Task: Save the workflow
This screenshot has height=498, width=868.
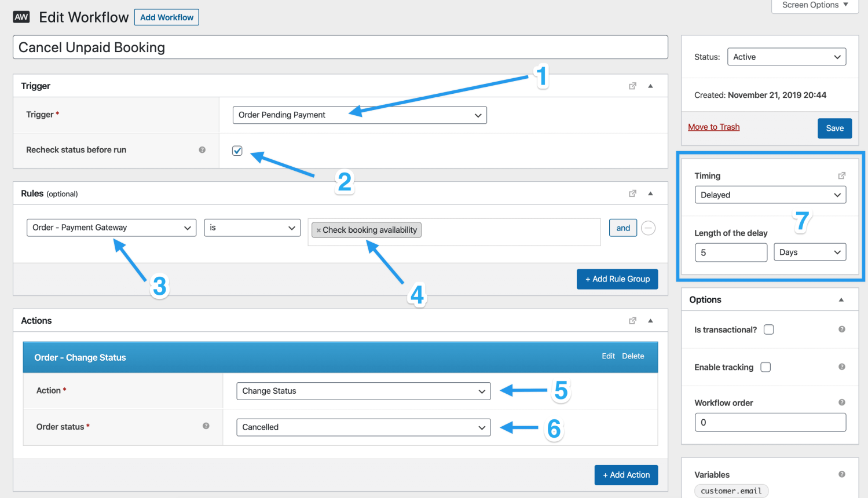Action: pos(834,127)
